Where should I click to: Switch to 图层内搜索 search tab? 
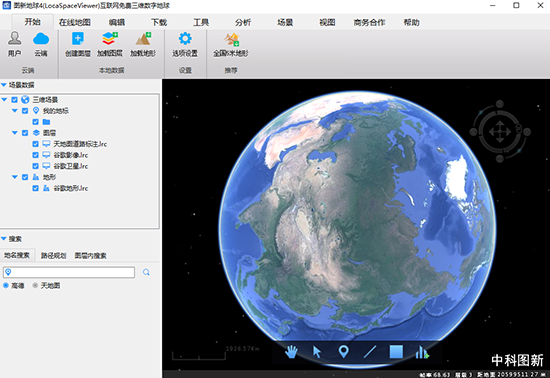click(90, 255)
